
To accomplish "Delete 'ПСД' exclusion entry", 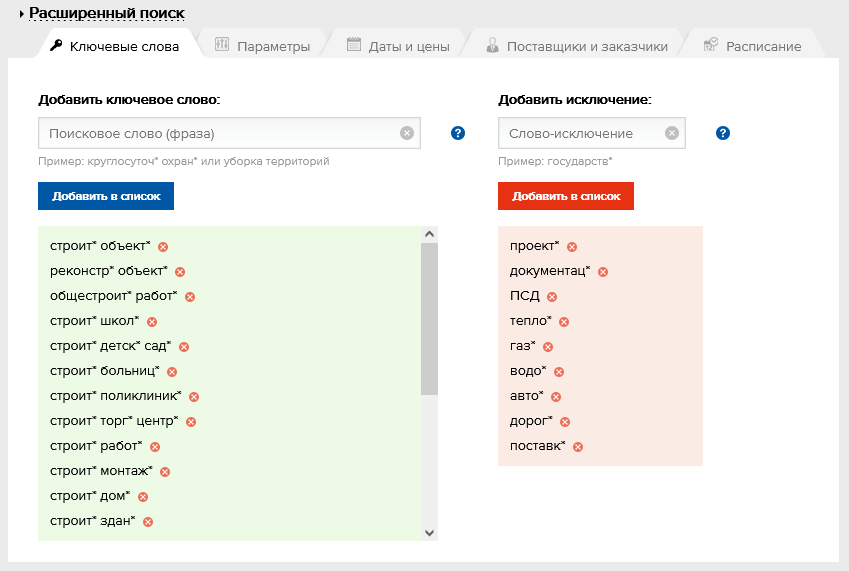I will point(552,296).
